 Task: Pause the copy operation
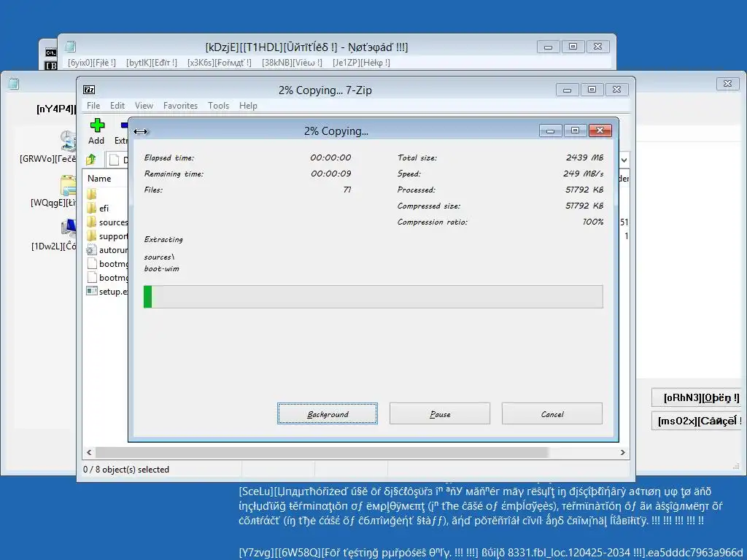tap(440, 414)
